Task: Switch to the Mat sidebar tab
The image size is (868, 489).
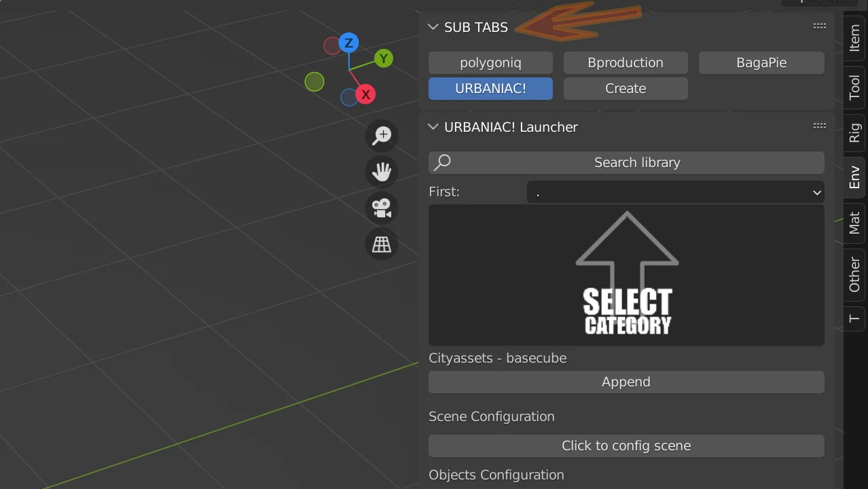Action: 854,223
